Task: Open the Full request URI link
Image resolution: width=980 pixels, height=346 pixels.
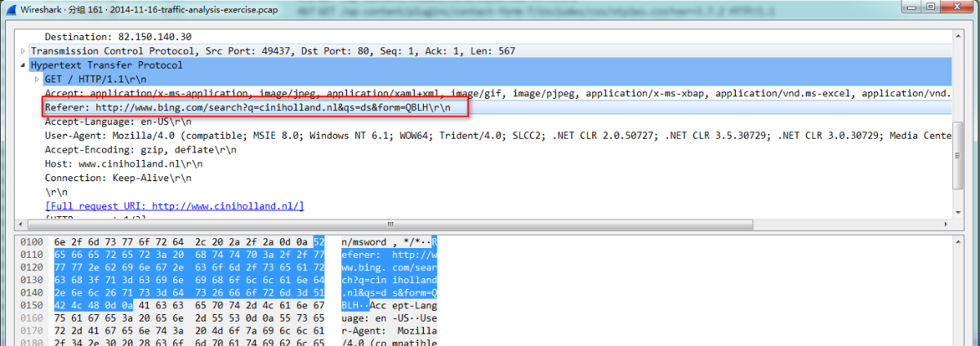Action: tap(174, 206)
